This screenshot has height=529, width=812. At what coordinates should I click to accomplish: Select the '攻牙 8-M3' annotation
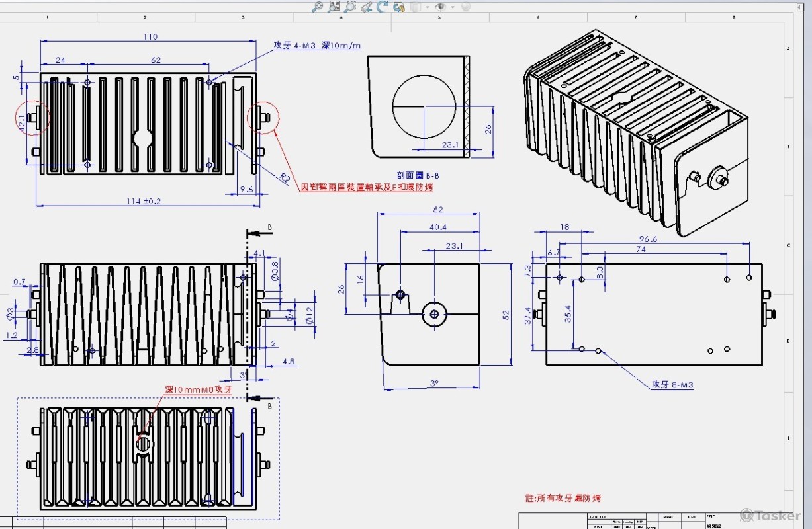tap(672, 384)
